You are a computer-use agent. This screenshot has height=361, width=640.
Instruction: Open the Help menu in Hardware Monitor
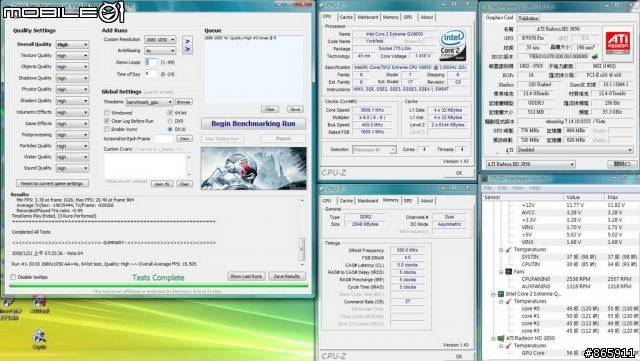click(534, 188)
